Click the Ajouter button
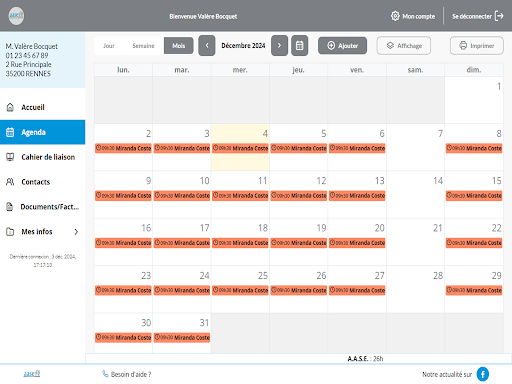The width and height of the screenshot is (512, 384). tap(342, 46)
